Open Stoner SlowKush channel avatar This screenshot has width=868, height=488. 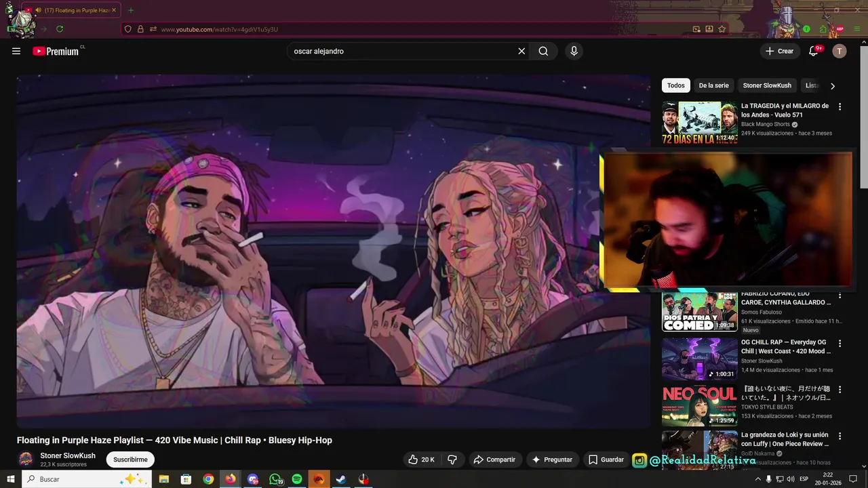point(26,460)
